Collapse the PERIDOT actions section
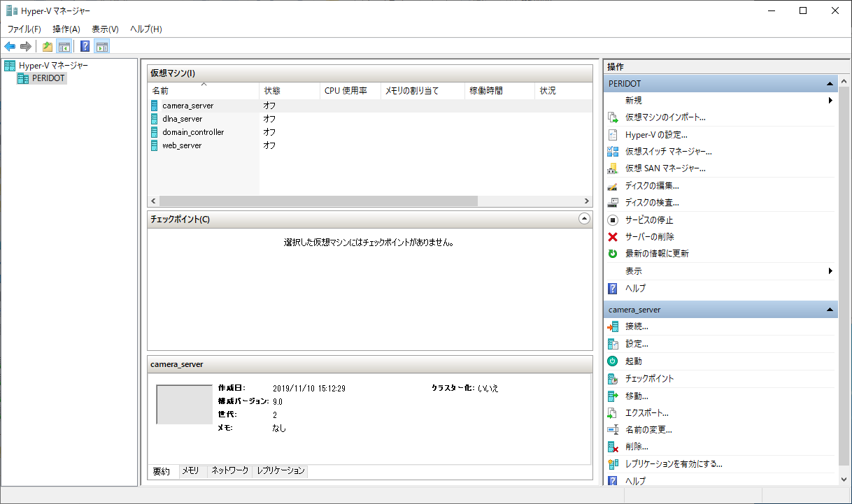The image size is (852, 504). [x=830, y=84]
